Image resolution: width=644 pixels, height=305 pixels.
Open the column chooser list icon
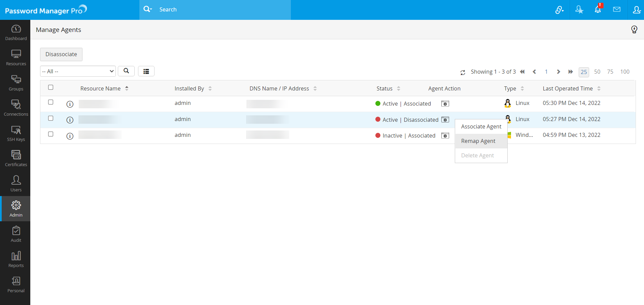coord(146,71)
